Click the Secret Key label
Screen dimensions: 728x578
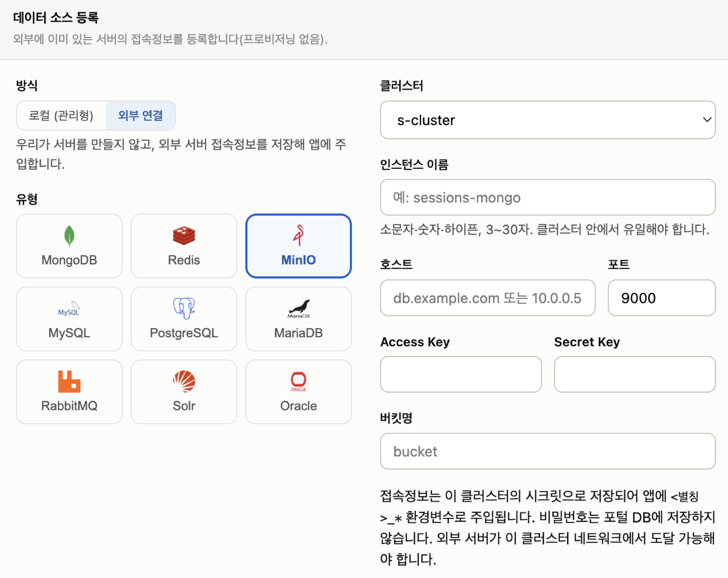[587, 342]
